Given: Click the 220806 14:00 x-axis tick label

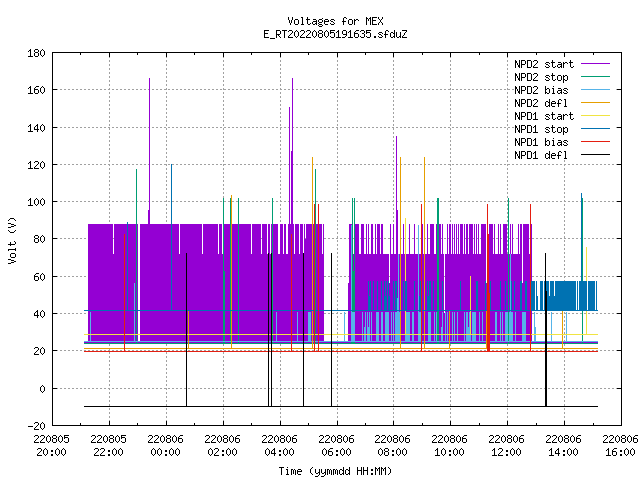Looking at the screenshot, I should (x=564, y=446).
